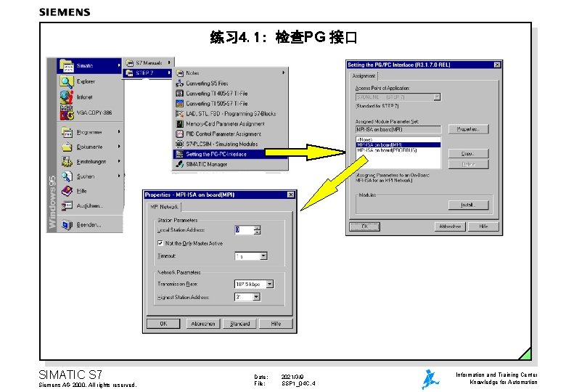Select MPI-ISA on board(PROFIBUS) list entry
The width and height of the screenshot is (566, 392).
coord(398,150)
